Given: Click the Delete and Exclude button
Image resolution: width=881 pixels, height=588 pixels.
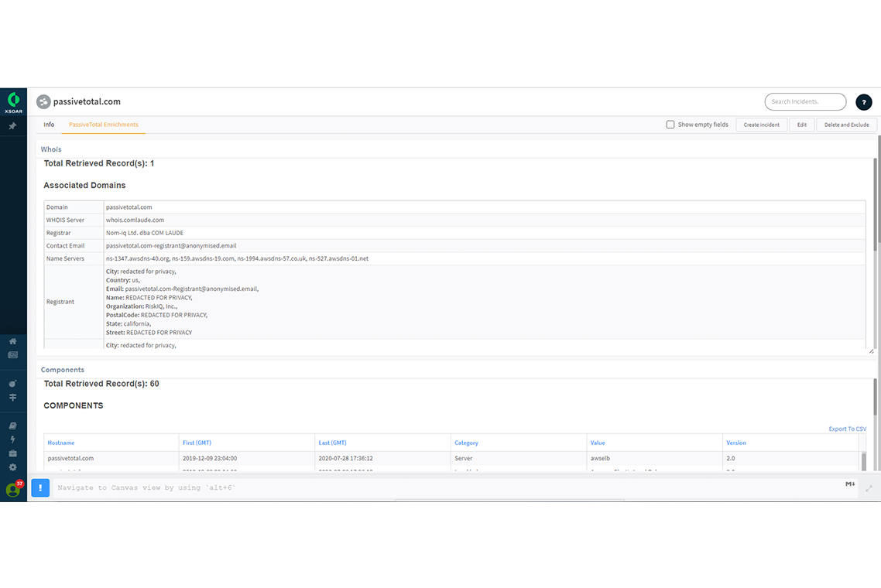Looking at the screenshot, I should coord(847,125).
